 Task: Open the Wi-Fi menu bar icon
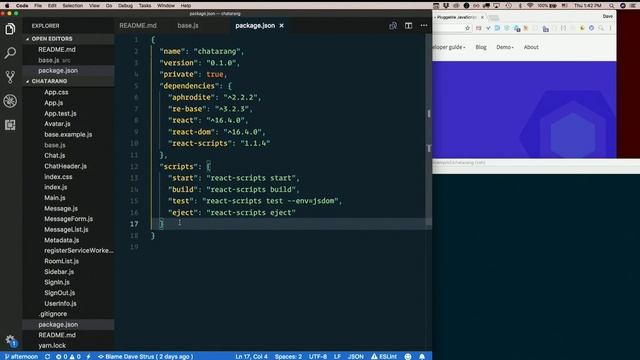point(530,6)
